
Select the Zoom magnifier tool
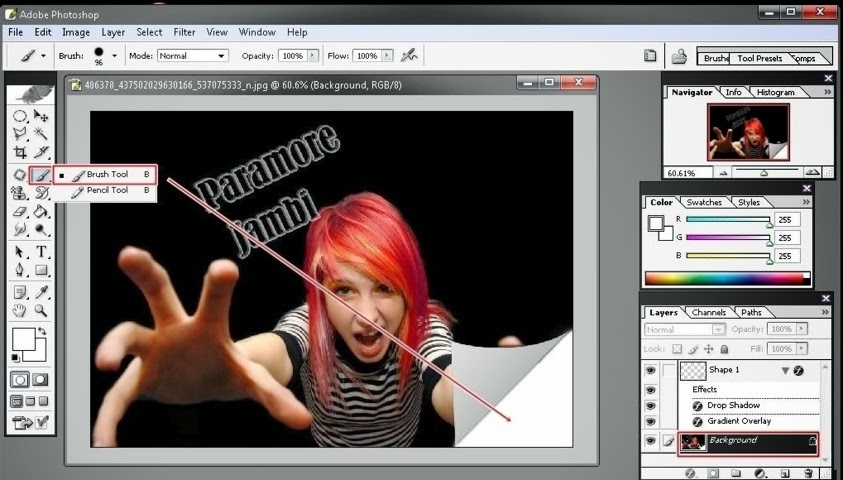click(x=41, y=310)
